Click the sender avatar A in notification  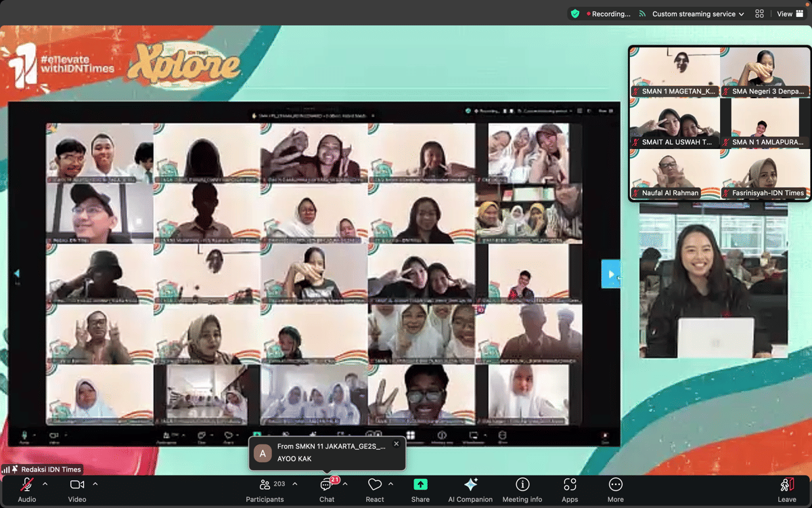(x=263, y=453)
